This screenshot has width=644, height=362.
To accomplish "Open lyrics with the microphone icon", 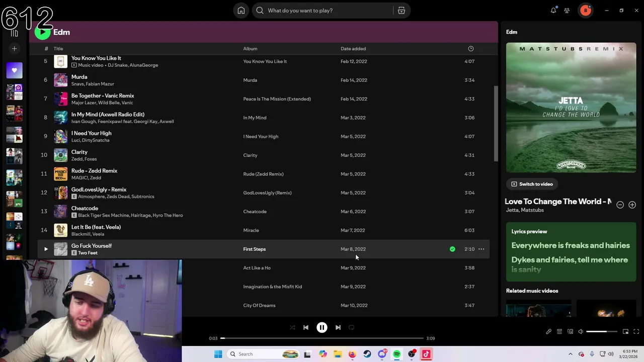I will [x=548, y=332].
